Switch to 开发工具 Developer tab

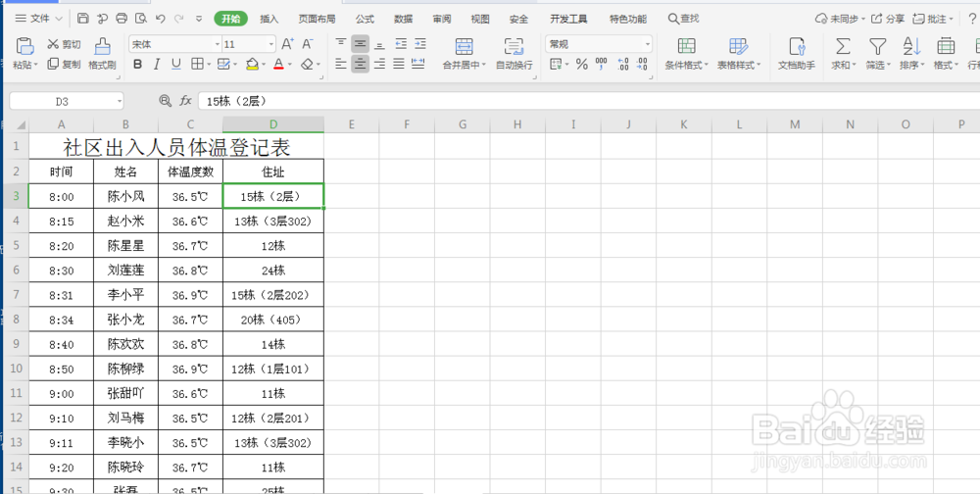568,19
